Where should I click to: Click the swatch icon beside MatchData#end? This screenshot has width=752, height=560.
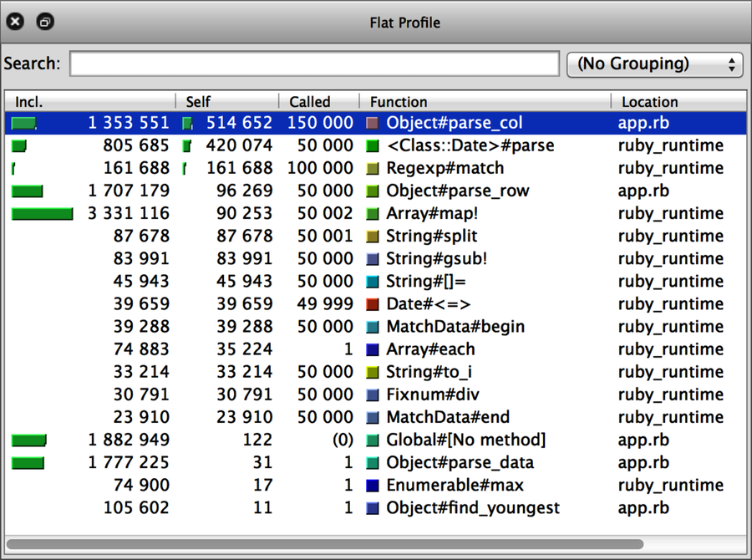coord(372,417)
